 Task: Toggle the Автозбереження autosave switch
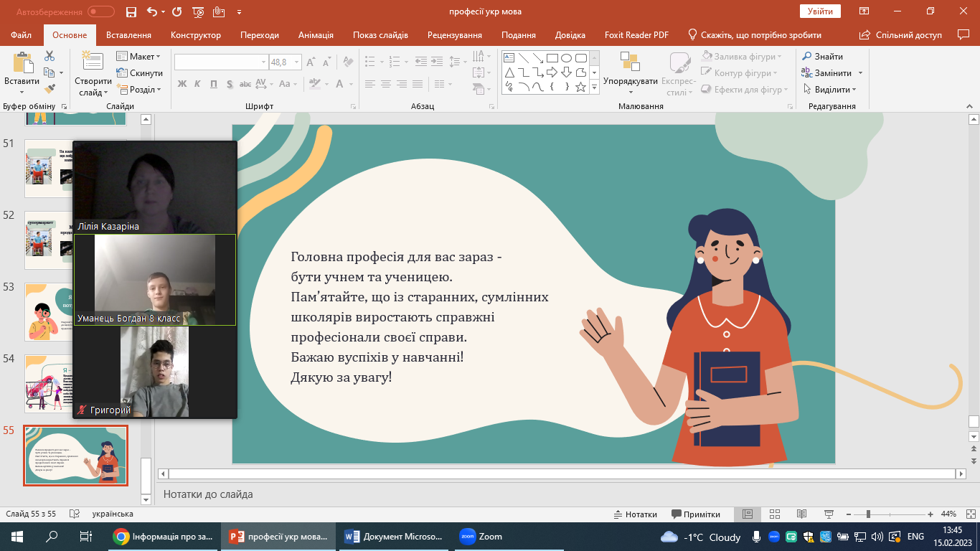(101, 11)
